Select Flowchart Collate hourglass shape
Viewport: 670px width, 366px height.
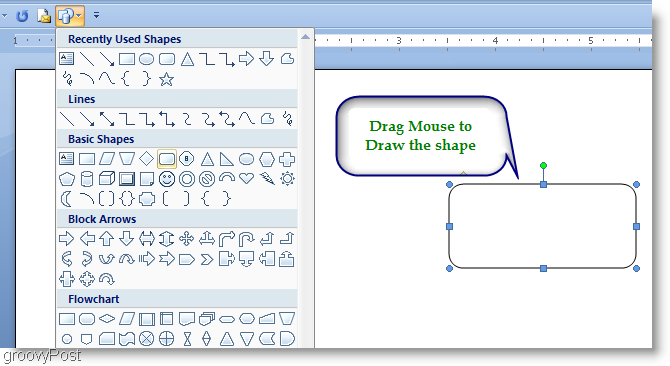pos(187,339)
